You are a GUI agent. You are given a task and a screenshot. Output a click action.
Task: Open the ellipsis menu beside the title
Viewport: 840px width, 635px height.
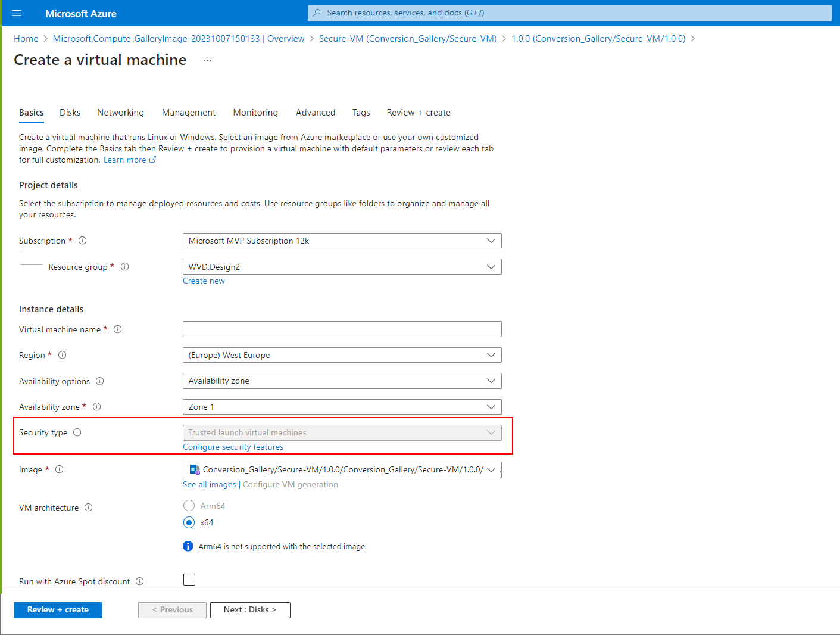tap(207, 60)
